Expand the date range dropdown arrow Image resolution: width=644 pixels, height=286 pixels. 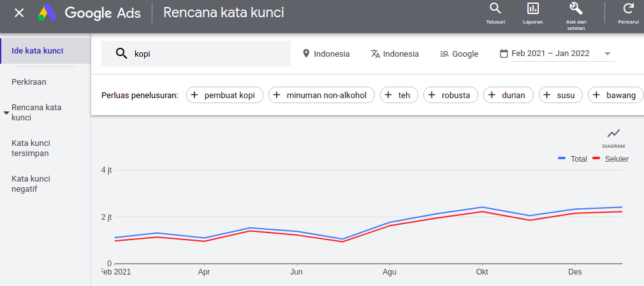pos(608,54)
